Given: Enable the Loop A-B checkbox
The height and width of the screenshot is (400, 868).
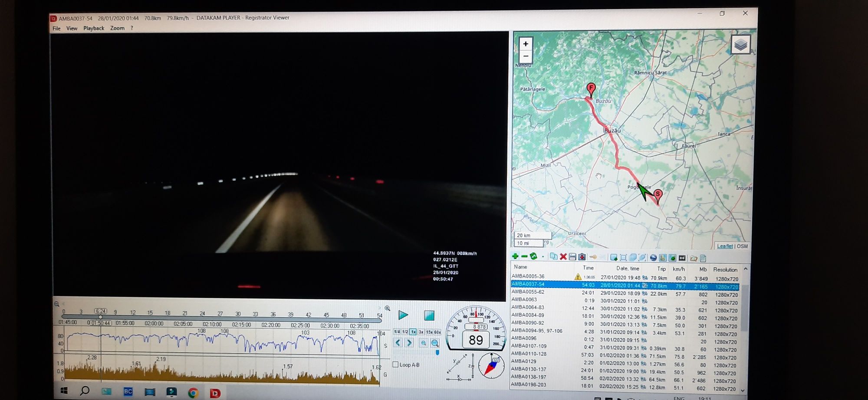Looking at the screenshot, I should coord(395,365).
